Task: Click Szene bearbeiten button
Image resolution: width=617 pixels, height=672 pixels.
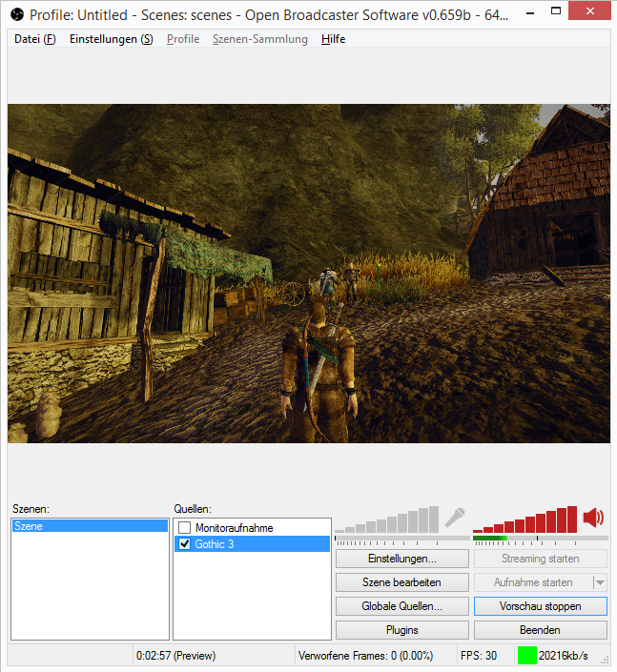Action: (x=402, y=582)
